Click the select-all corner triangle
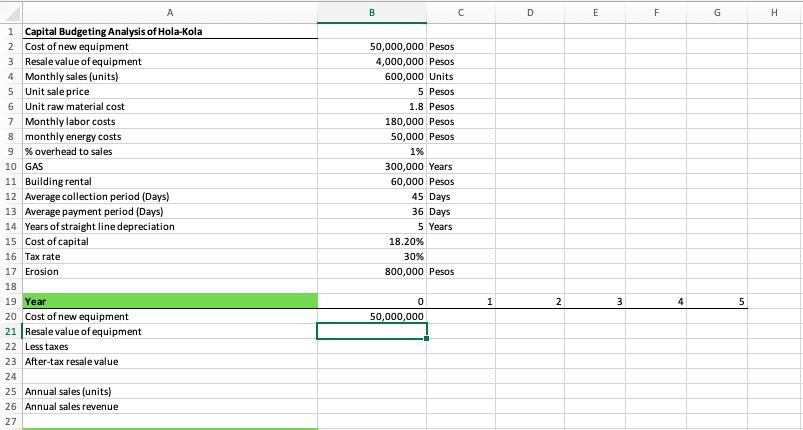Screen dimensions: 803x430 point(11,13)
